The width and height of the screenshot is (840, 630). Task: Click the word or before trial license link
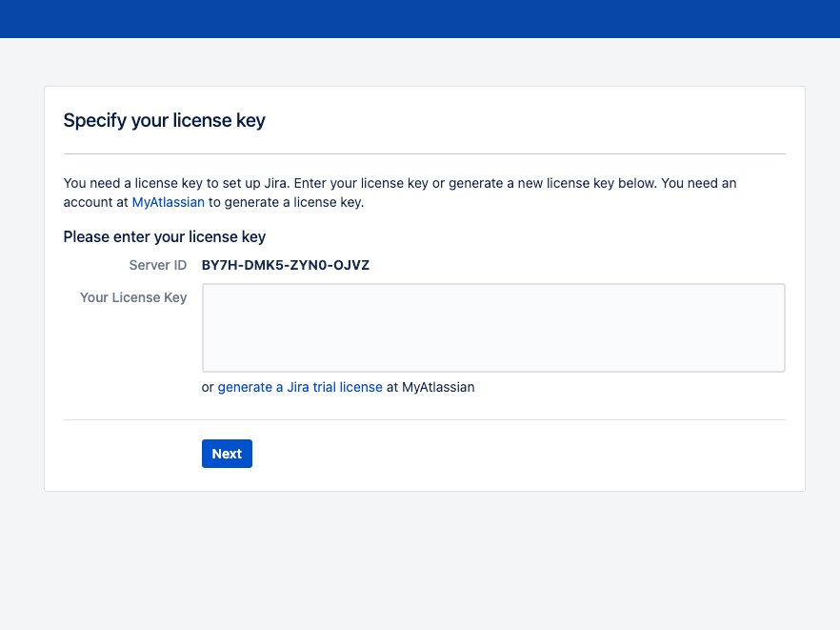click(x=208, y=388)
